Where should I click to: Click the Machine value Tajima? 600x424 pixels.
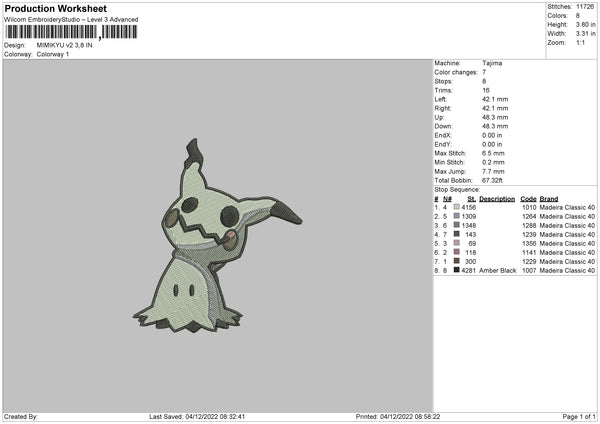[492, 63]
